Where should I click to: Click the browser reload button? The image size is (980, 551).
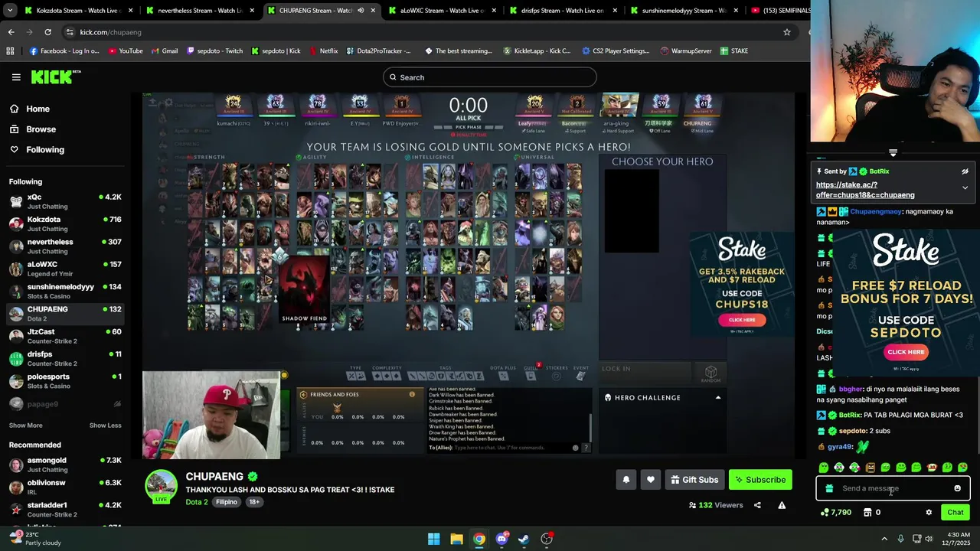[x=47, y=32]
